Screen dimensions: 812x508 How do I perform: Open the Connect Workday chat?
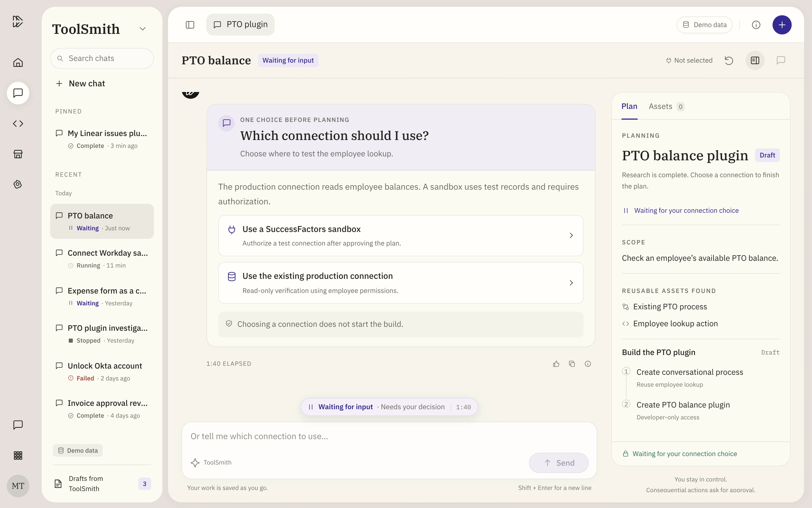click(x=102, y=259)
